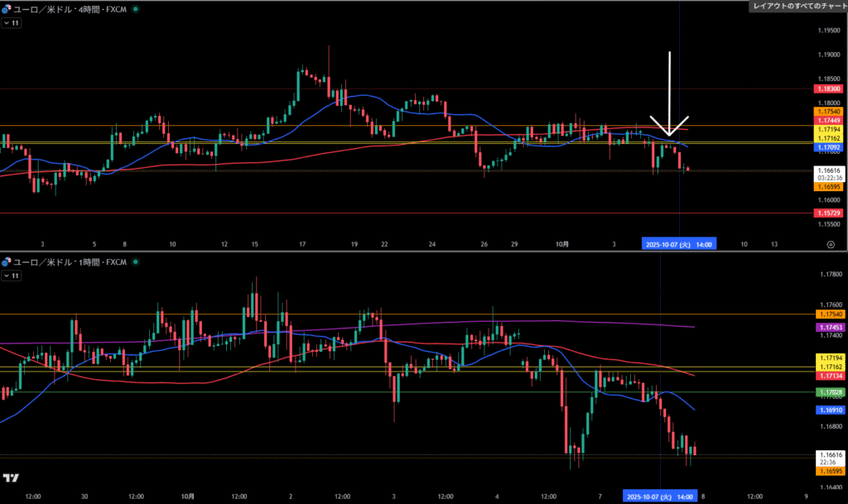Click the EUR/USD flag icon in 1-hour chart
The height and width of the screenshot is (504, 848).
pos(7,262)
